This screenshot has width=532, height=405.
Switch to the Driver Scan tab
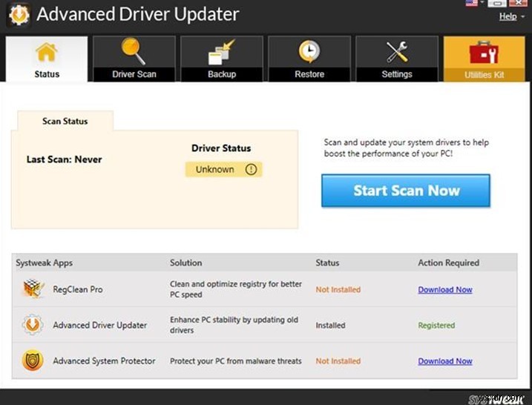pyautogui.click(x=134, y=59)
